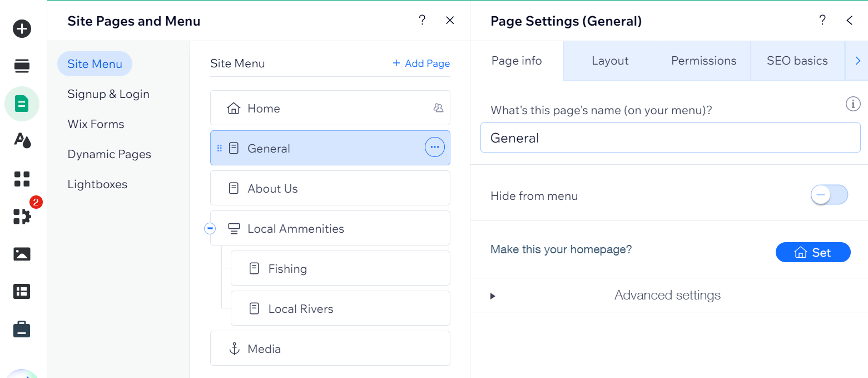Open Business tools via the briefcase icon
This screenshot has height=378, width=868.
pyautogui.click(x=21, y=328)
